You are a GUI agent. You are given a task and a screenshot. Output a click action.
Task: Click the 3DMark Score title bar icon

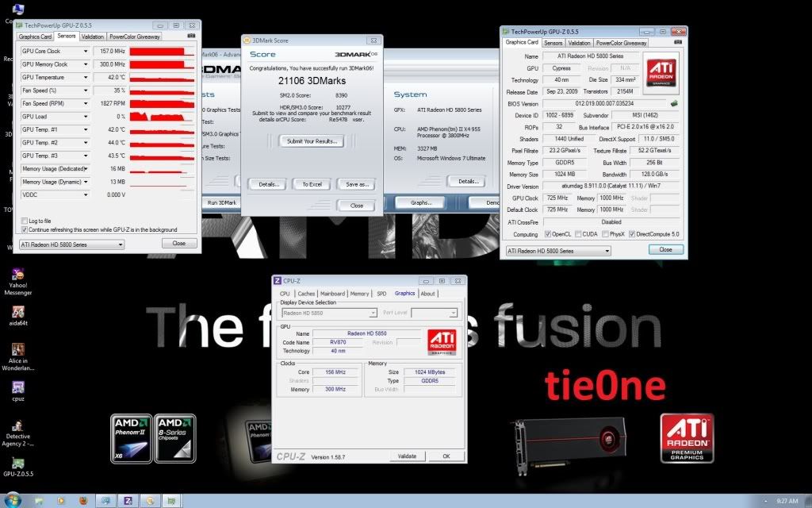coord(247,40)
